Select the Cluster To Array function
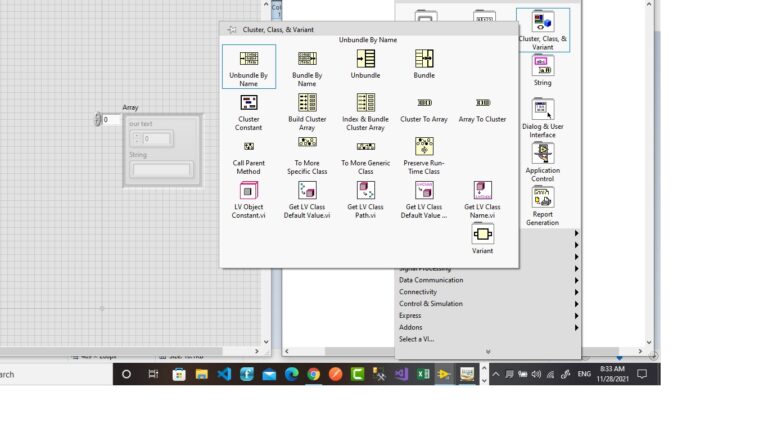768x432 pixels. [x=424, y=109]
